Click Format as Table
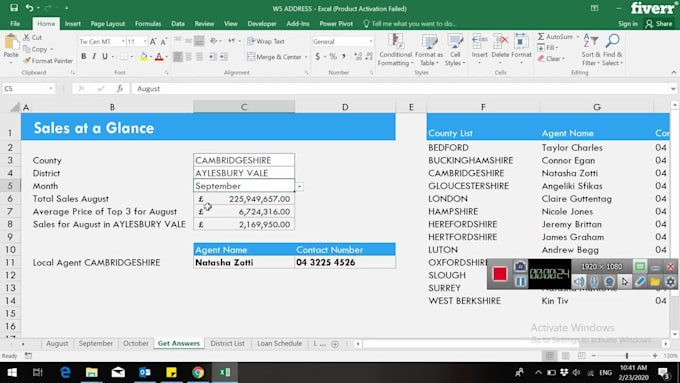 pos(429,50)
